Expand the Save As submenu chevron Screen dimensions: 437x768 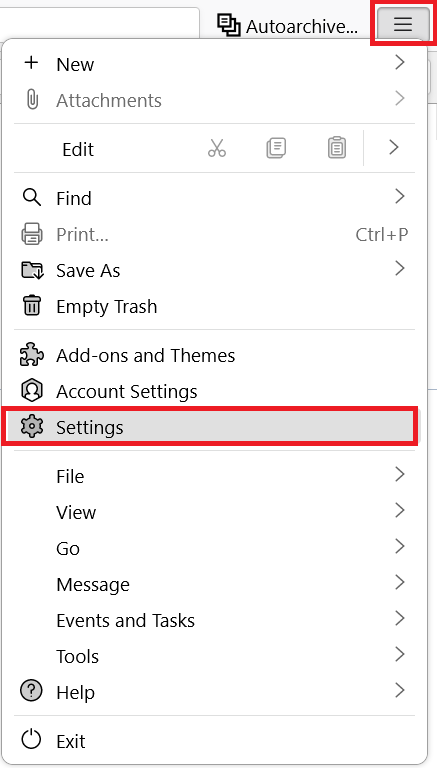tap(400, 268)
